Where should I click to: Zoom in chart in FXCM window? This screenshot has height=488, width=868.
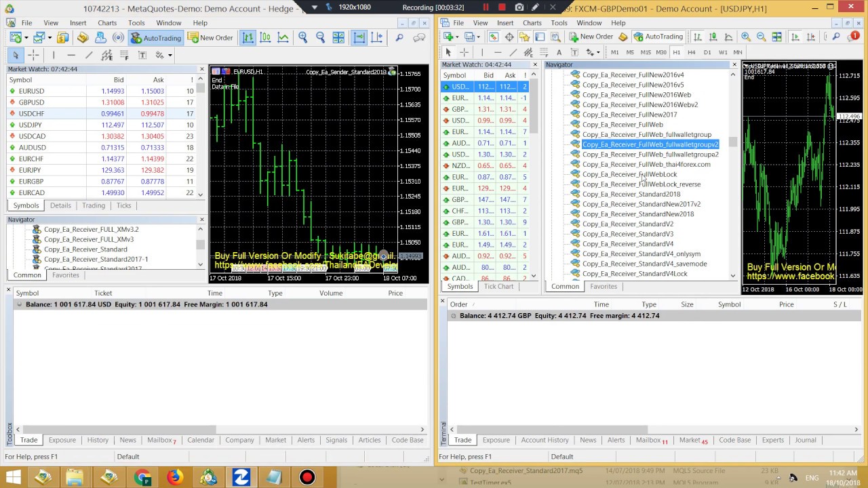point(745,37)
